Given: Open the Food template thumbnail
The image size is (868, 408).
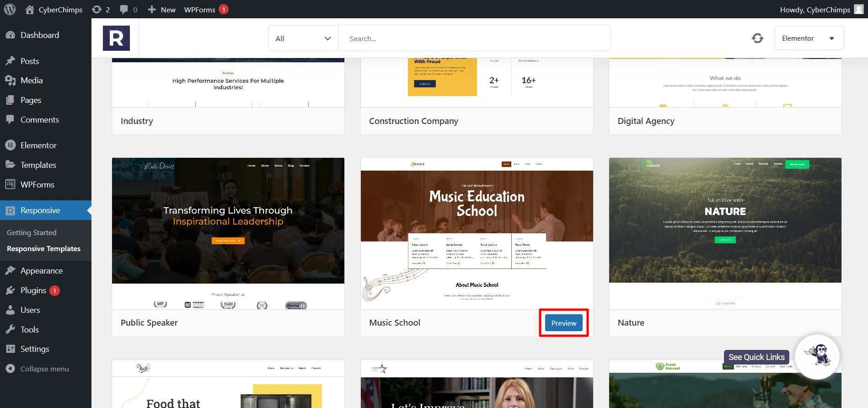Looking at the screenshot, I should [x=228, y=384].
